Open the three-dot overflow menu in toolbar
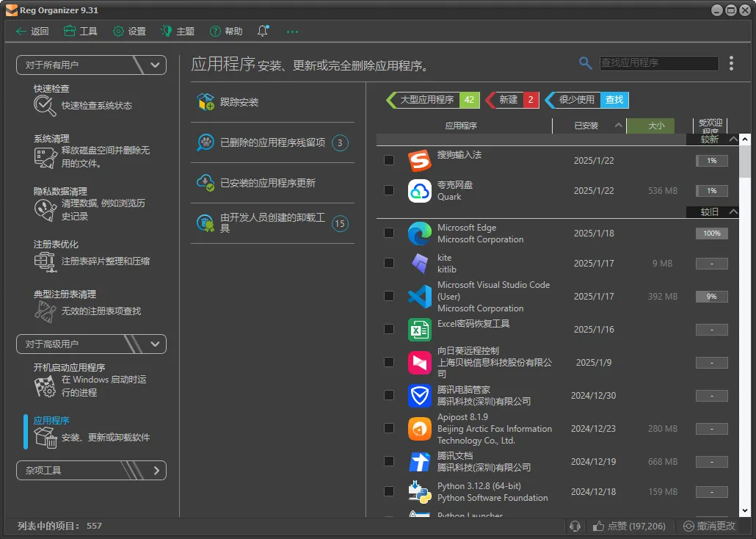 click(292, 32)
